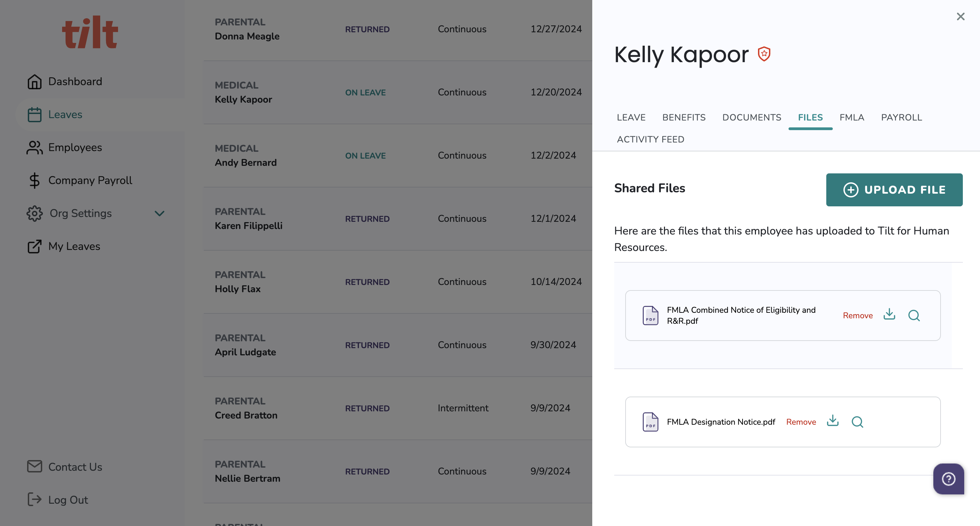Preview FMLA Designation Notice.pdf with magnifier icon
The width and height of the screenshot is (980, 526).
coord(857,422)
